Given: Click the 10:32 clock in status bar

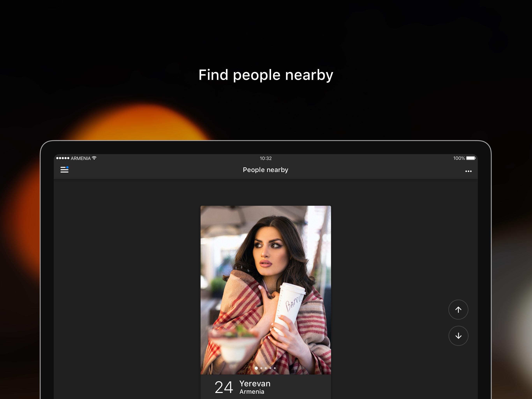Looking at the screenshot, I should coord(266,158).
